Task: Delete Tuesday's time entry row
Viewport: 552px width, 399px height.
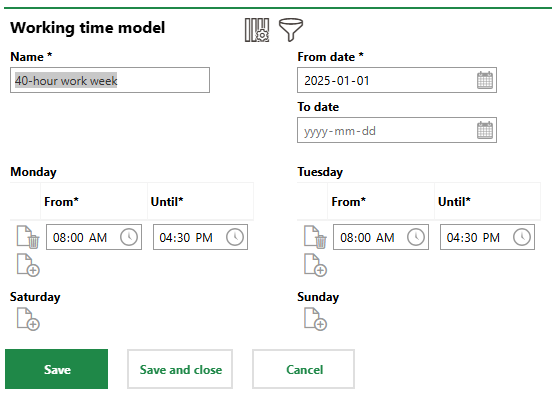Action: pos(315,237)
